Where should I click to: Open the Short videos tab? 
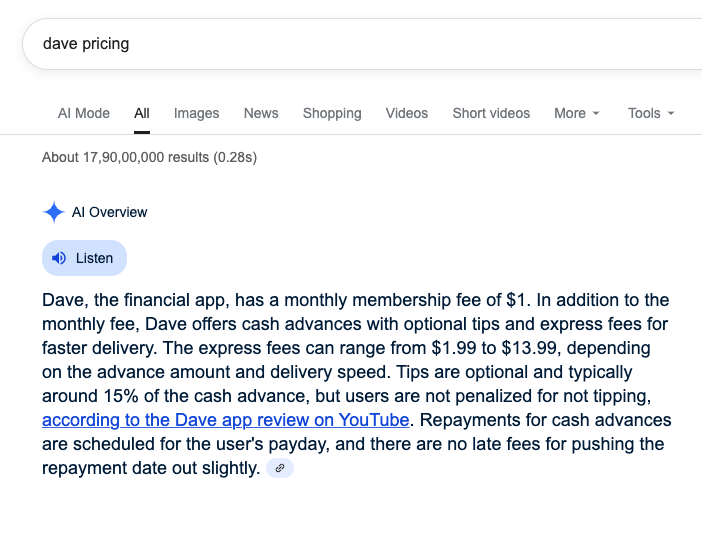coord(491,113)
